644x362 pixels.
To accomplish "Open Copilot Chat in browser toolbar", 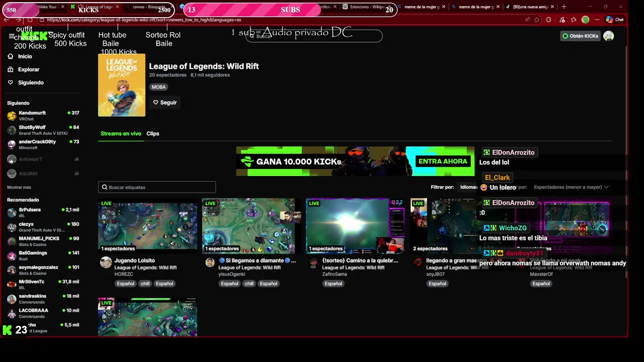I will tap(615, 20).
